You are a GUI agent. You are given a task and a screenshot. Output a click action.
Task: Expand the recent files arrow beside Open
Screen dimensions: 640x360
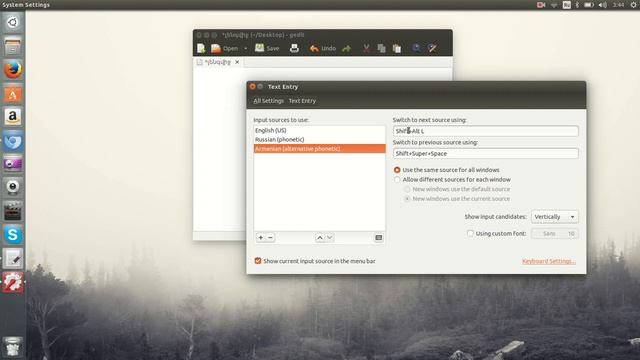[245, 49]
